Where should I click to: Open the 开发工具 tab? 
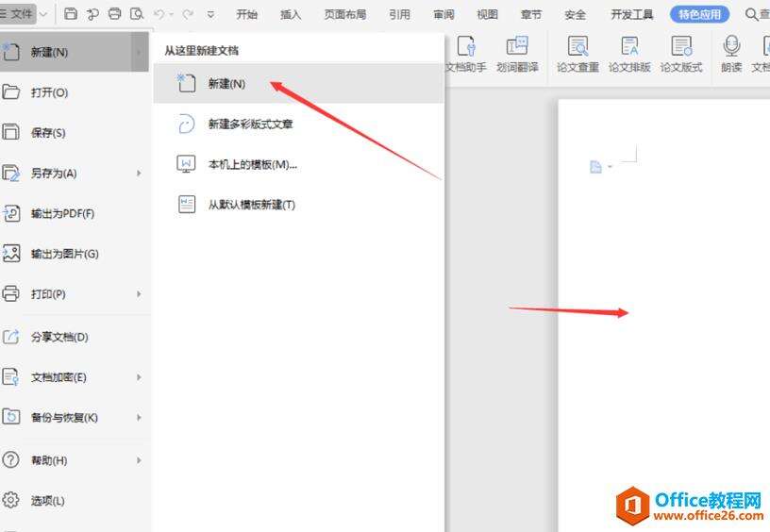631,15
